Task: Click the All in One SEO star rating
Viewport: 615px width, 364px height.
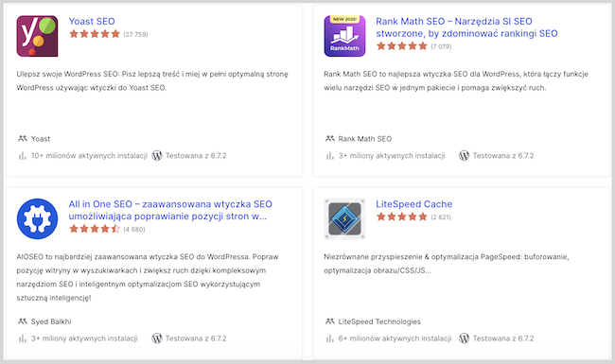Action: (x=94, y=229)
